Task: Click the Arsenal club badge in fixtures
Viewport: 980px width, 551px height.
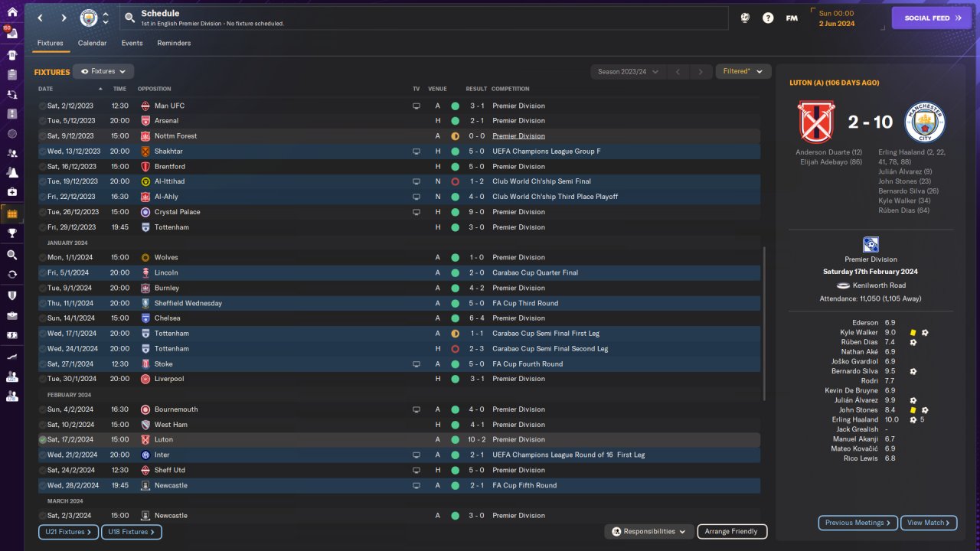Action: pyautogui.click(x=145, y=121)
